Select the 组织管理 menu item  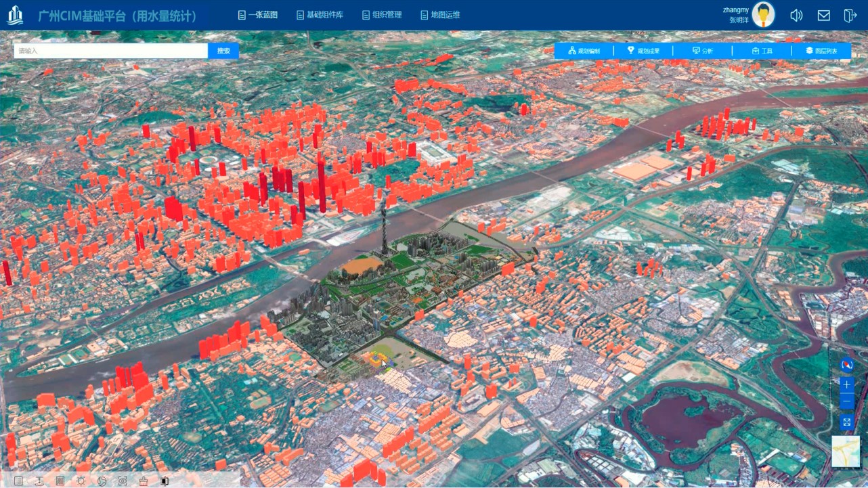pyautogui.click(x=382, y=15)
